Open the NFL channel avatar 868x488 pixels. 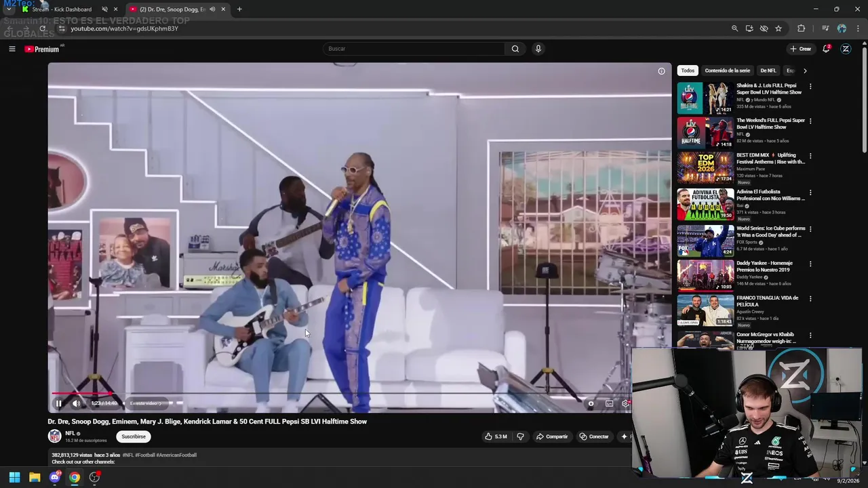pos(54,436)
